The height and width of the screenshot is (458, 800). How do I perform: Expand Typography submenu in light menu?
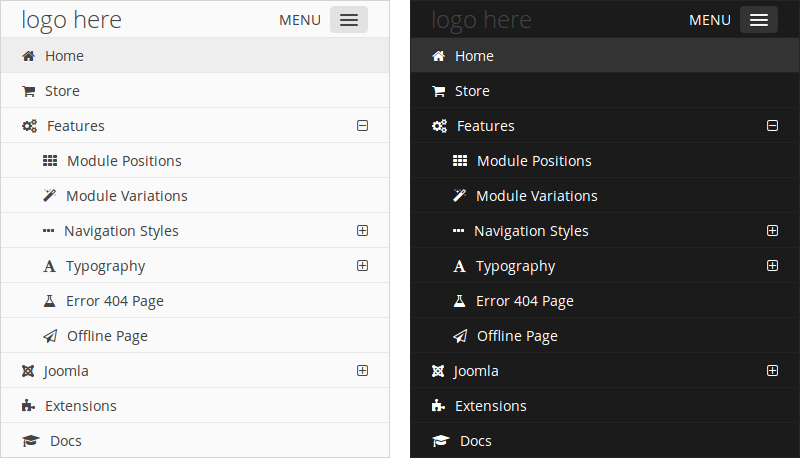click(x=362, y=266)
